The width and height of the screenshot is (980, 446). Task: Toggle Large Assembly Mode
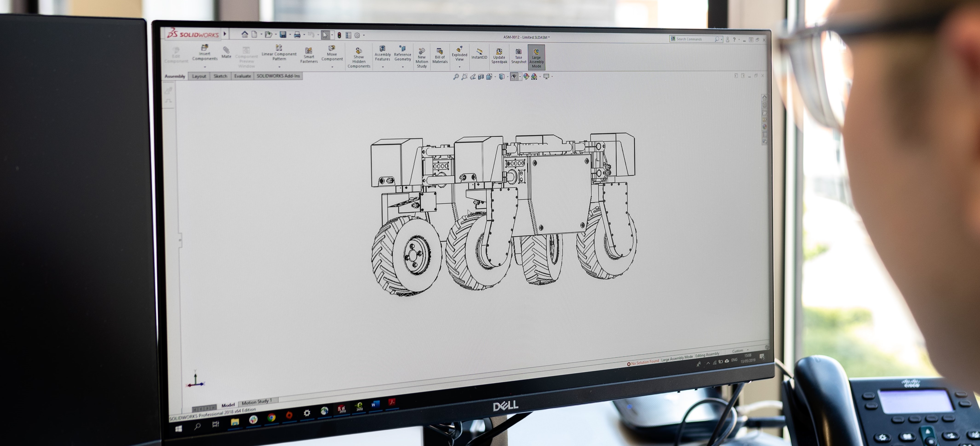tap(536, 58)
